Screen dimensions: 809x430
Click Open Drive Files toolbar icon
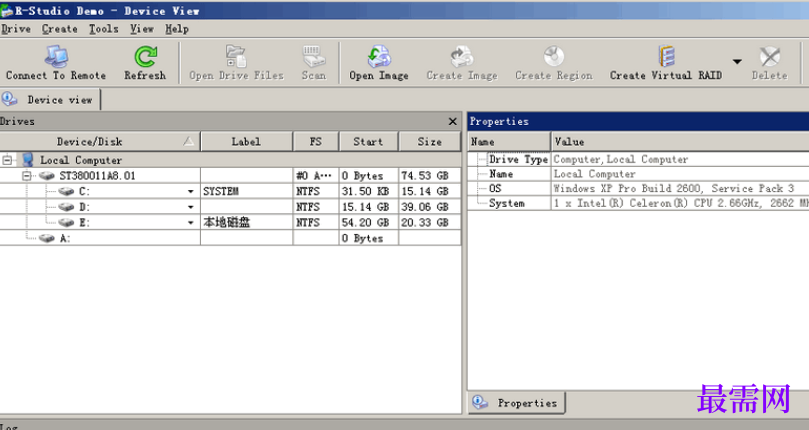click(x=236, y=56)
